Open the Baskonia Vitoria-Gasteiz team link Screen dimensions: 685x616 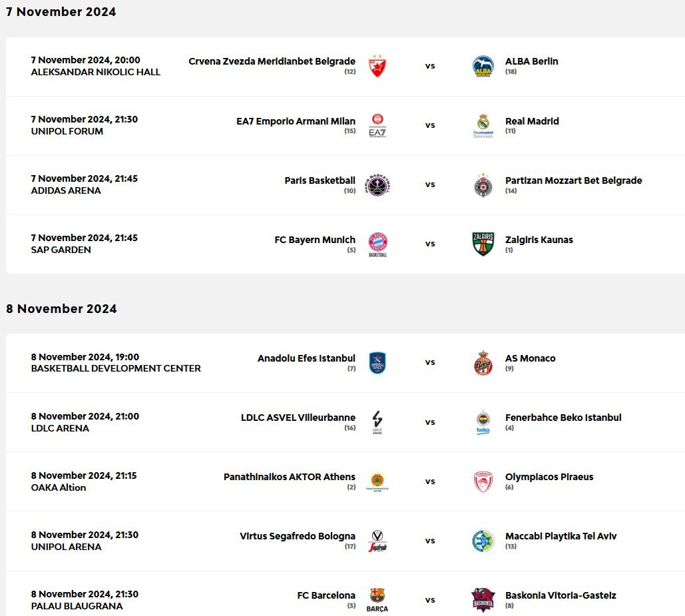pyautogui.click(x=561, y=595)
